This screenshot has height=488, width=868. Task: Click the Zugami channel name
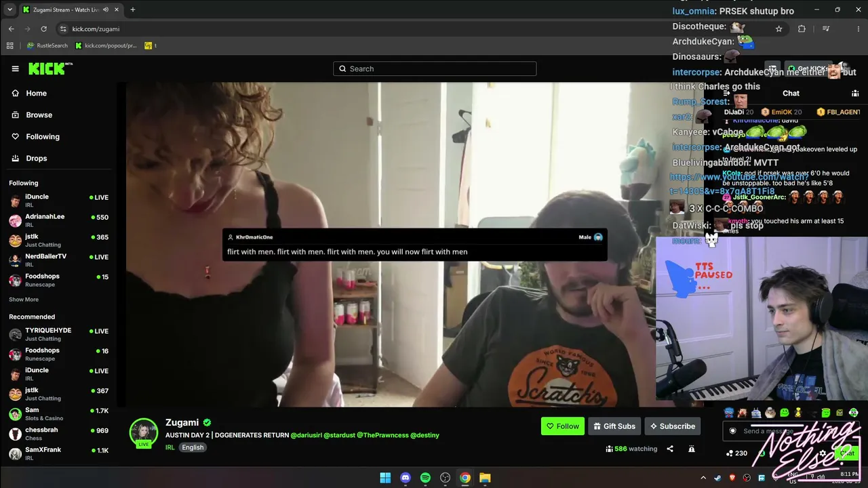[182, 422]
